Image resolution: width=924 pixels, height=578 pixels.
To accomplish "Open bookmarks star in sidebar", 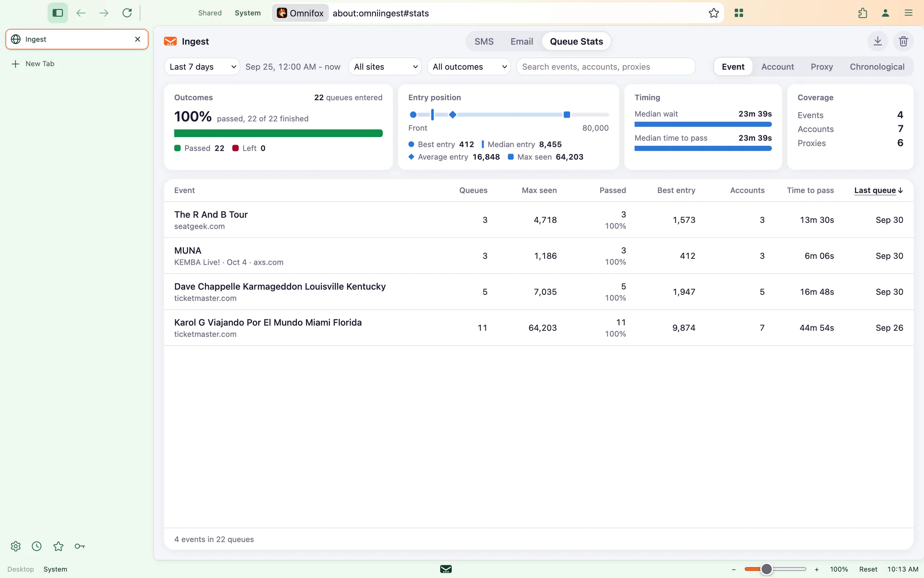I will [x=58, y=546].
